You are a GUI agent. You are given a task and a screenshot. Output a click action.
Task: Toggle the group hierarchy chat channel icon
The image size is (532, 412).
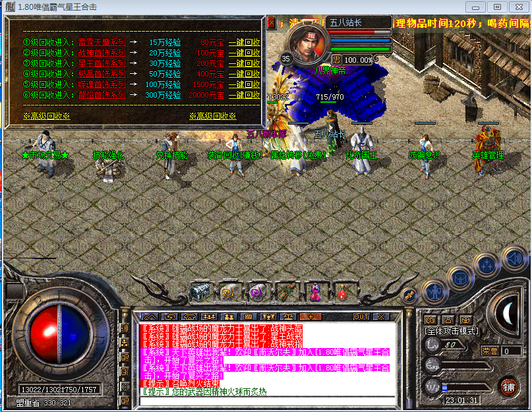pyautogui.click(x=125, y=343)
